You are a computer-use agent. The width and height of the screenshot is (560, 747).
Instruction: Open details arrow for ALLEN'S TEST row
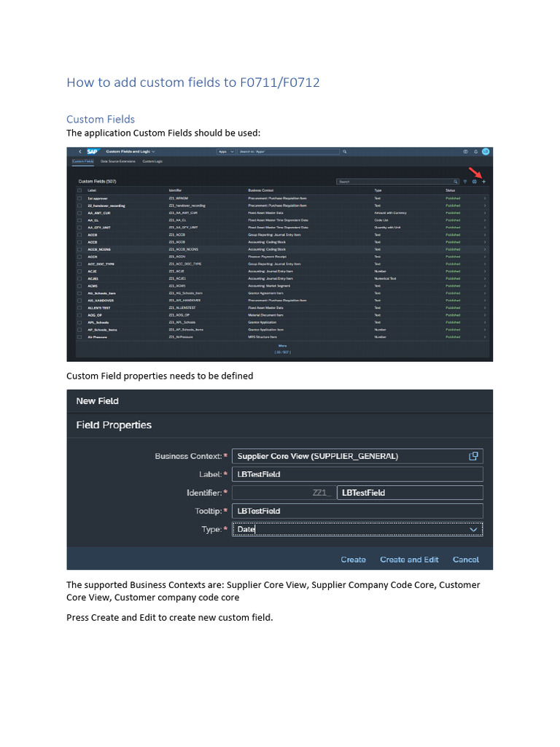[485, 308]
